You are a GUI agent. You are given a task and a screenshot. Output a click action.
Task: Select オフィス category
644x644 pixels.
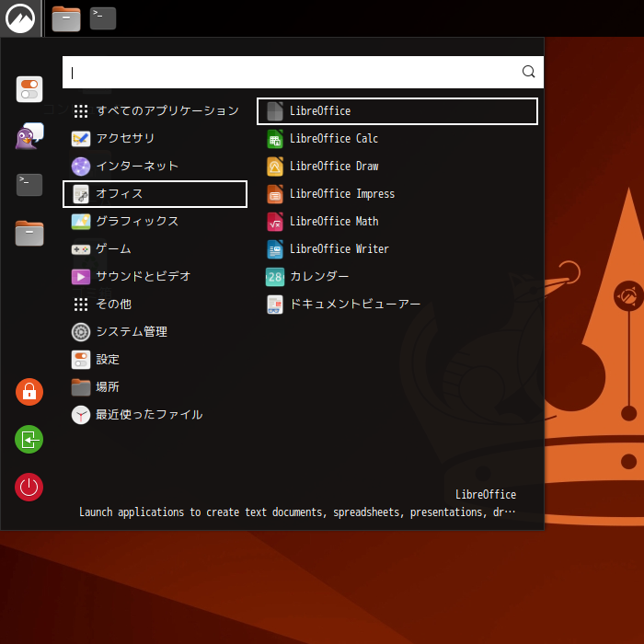pos(155,194)
